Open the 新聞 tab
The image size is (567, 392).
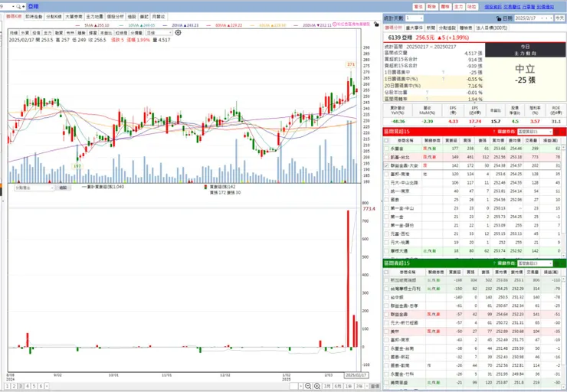tap(431, 28)
